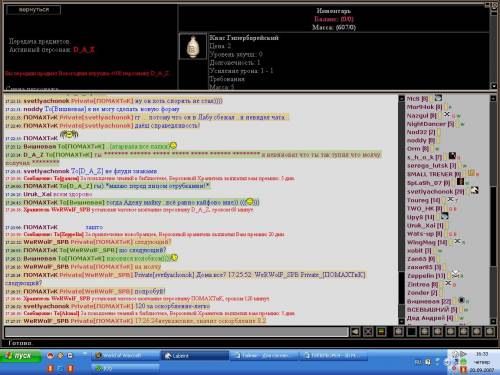This screenshot has height=375, width=500.
Task: Click the dark emblem next to SpLaSh_07
Action: coord(460,182)
